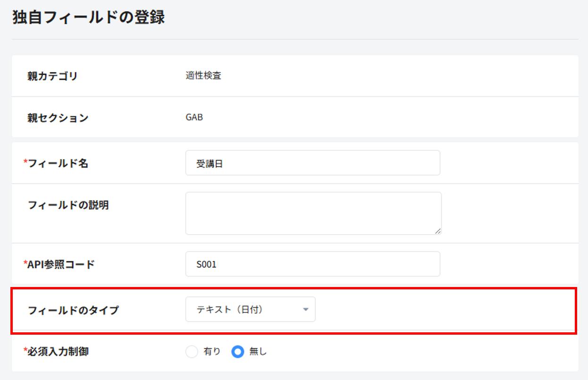Click the フィールド名 required label

(x=58, y=163)
